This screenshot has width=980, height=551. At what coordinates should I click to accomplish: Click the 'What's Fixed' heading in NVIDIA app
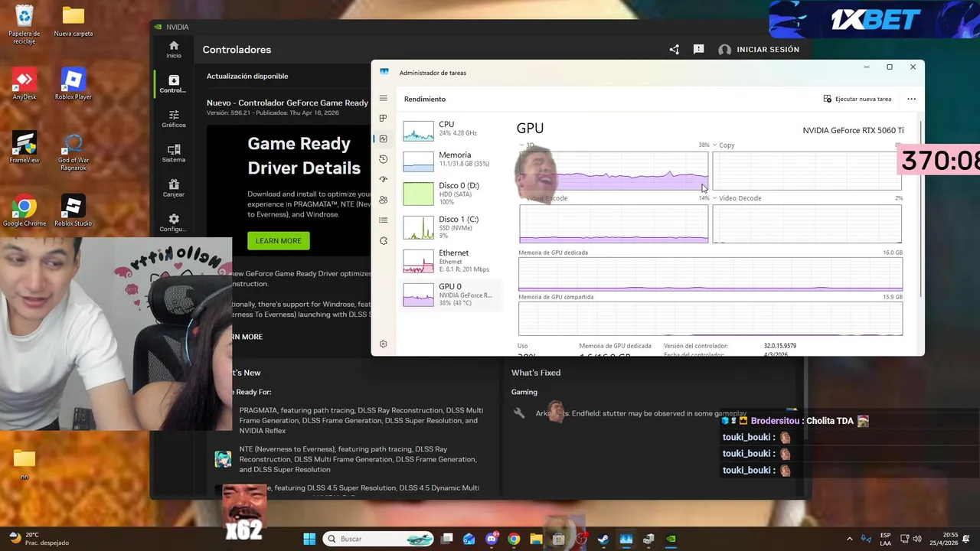536,373
